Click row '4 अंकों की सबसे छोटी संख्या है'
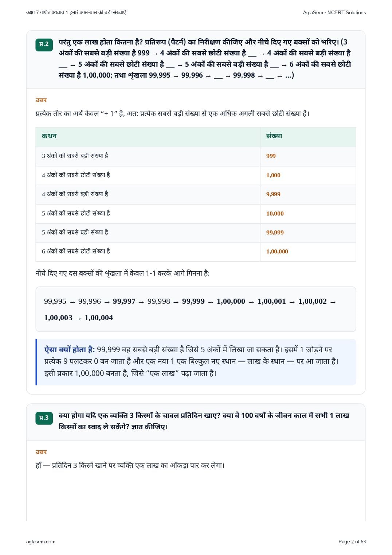 [x=196, y=175]
